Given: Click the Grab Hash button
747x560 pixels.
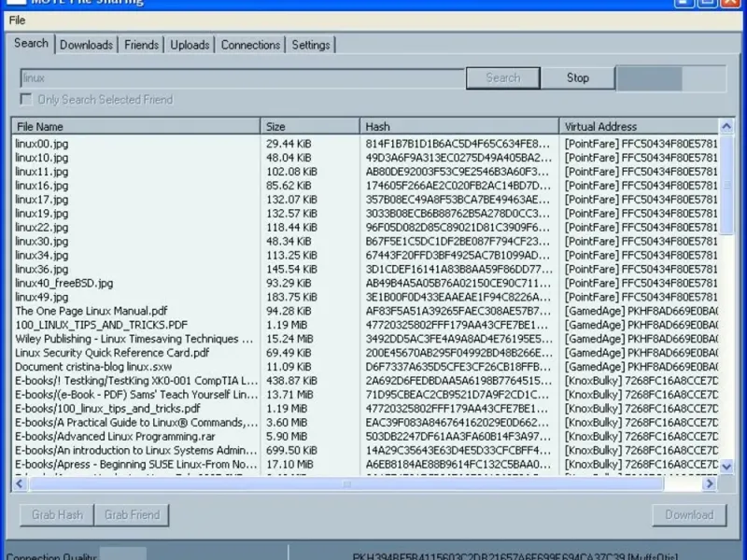Looking at the screenshot, I should click(57, 515).
